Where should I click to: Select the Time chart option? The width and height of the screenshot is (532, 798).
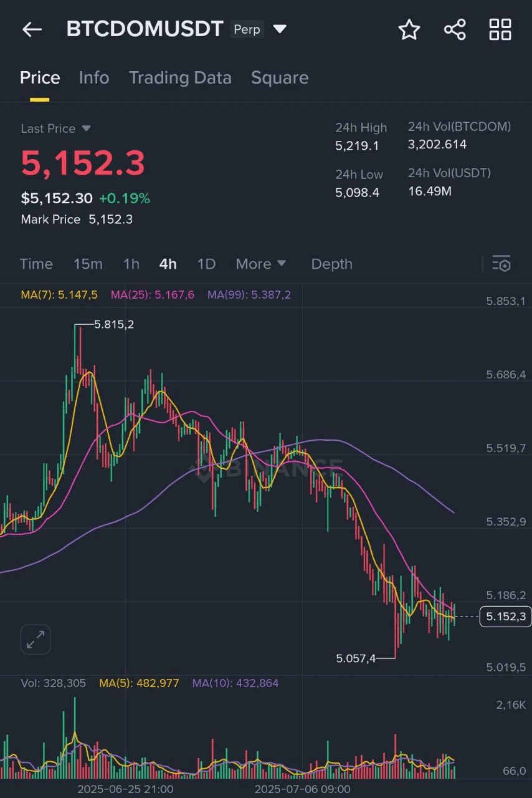[36, 264]
